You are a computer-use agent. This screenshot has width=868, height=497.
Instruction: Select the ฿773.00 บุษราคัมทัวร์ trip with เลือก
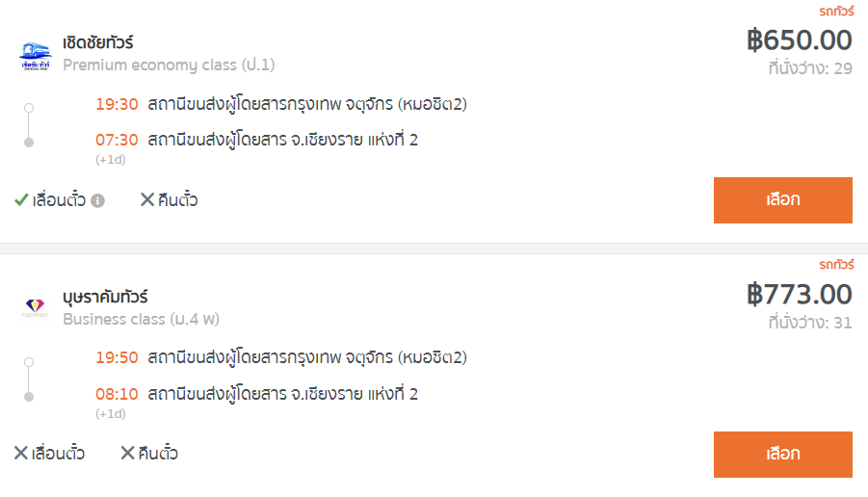783,455
